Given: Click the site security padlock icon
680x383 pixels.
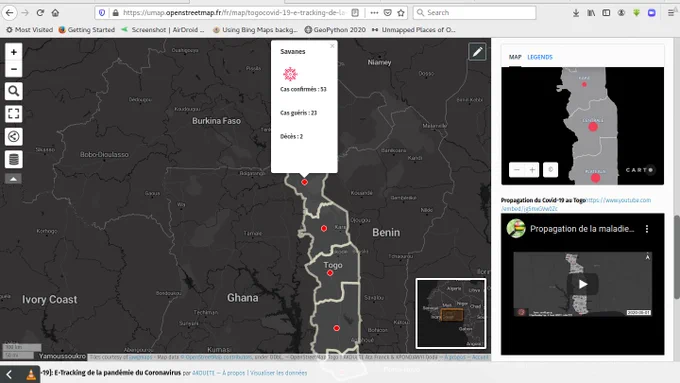Looking at the screenshot, I should [115, 13].
